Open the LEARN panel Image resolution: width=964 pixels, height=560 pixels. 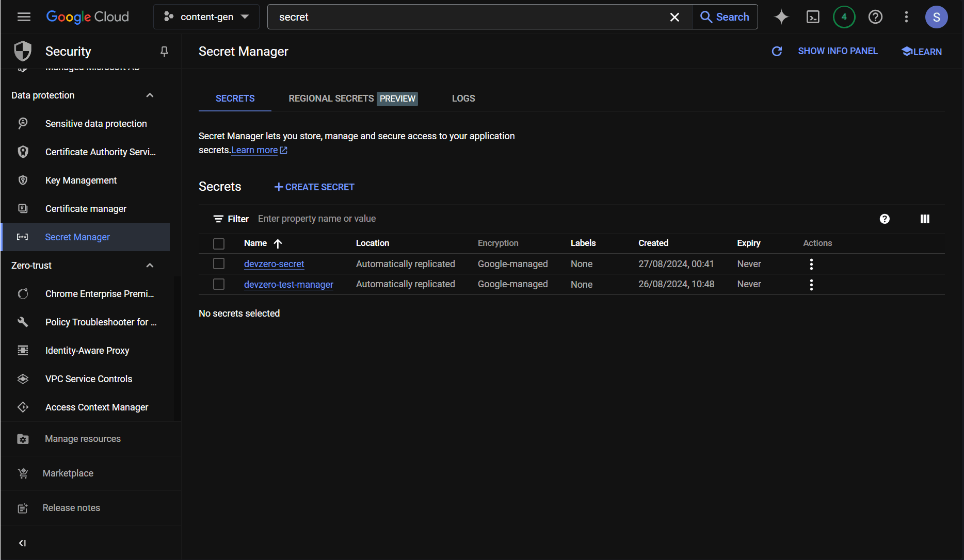tap(922, 52)
